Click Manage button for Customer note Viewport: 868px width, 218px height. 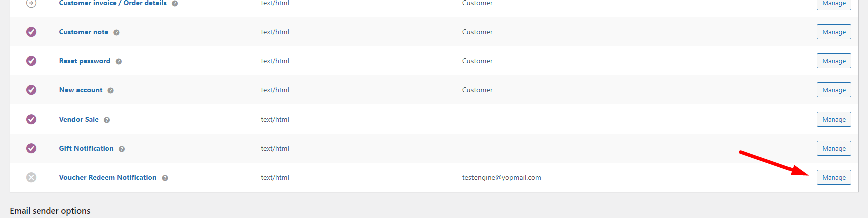coord(834,32)
